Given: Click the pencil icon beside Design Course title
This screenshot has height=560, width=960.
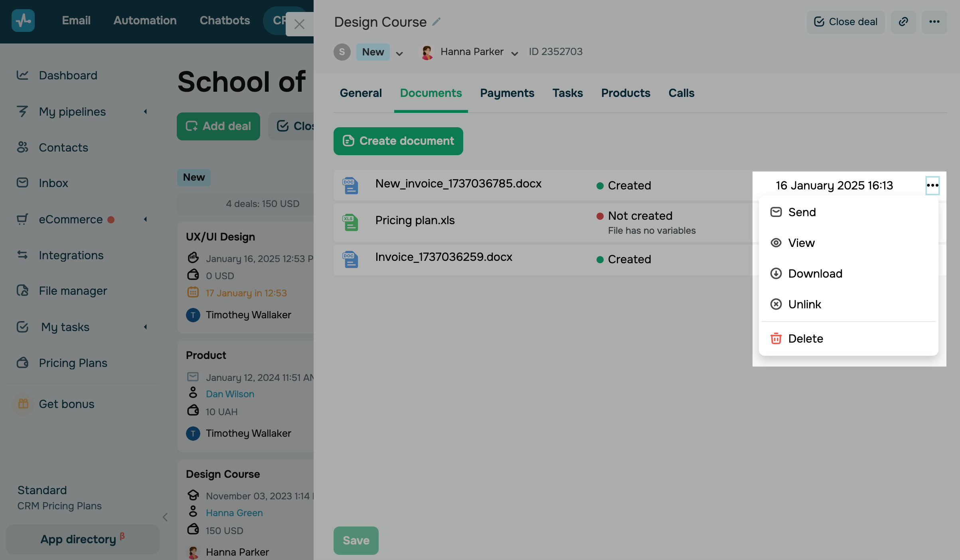Looking at the screenshot, I should coord(437,22).
